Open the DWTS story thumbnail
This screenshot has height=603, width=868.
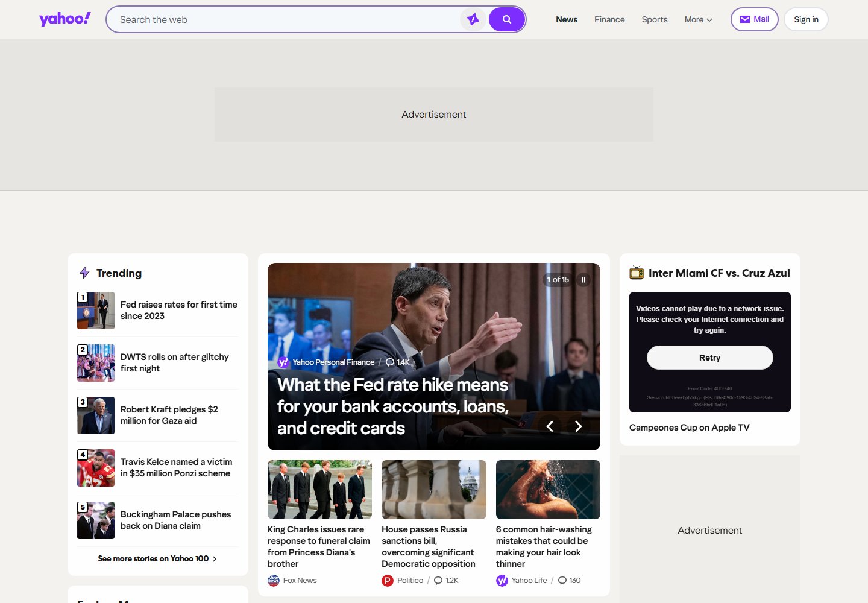coord(96,363)
